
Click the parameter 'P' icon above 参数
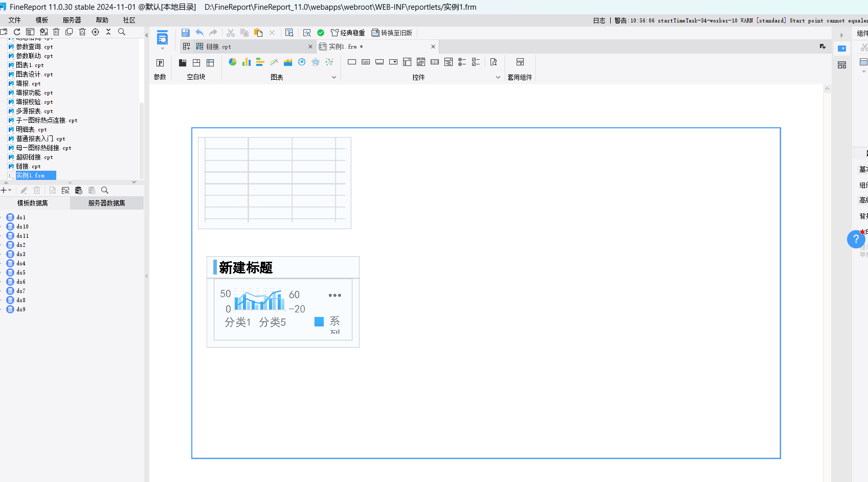pos(160,62)
